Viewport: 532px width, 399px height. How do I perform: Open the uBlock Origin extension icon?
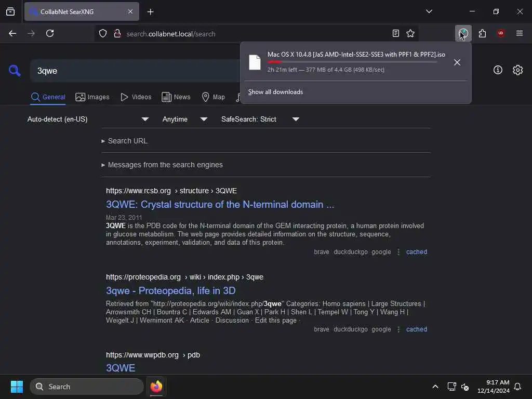[x=501, y=33]
